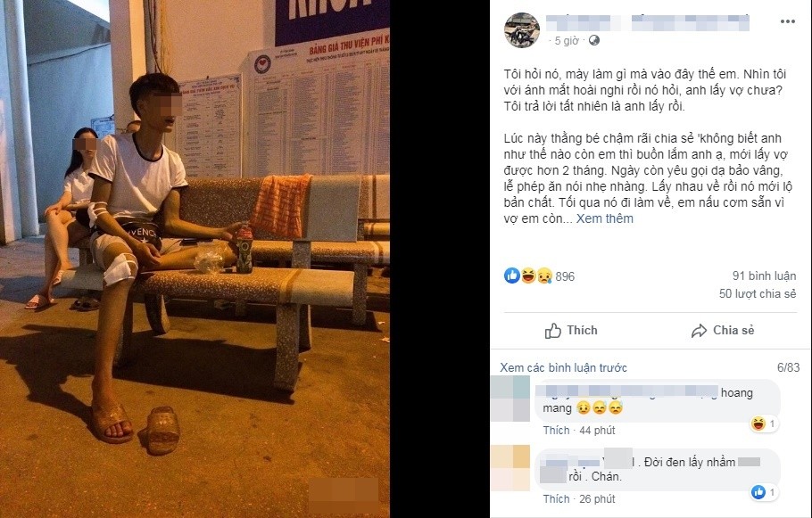Image resolution: width=812 pixels, height=518 pixels.
Task: Click the Chia sẻ share arrow button
Action: 723,331
